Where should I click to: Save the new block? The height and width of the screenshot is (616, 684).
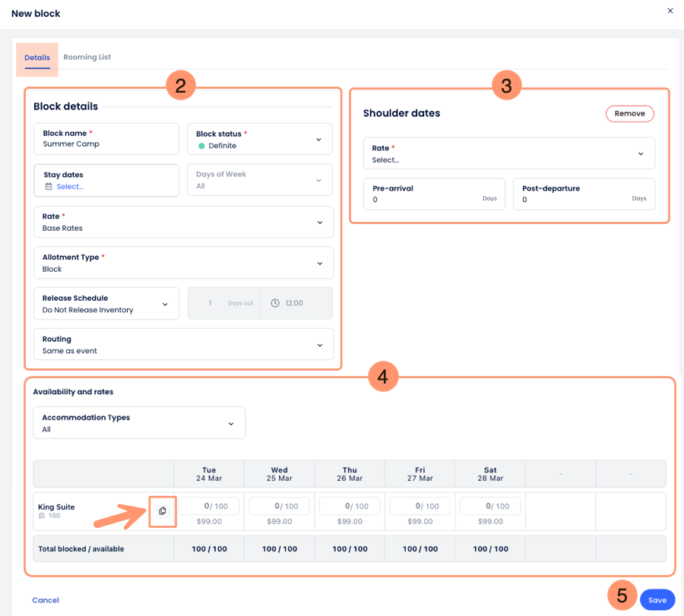(x=657, y=600)
